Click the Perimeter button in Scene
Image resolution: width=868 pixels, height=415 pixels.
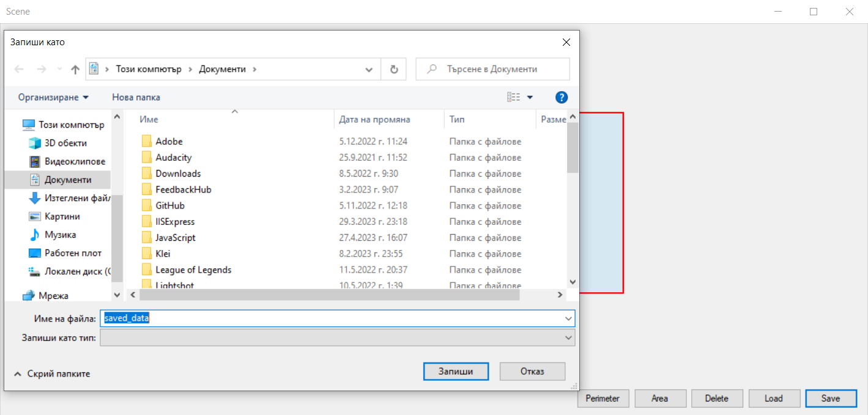(603, 398)
